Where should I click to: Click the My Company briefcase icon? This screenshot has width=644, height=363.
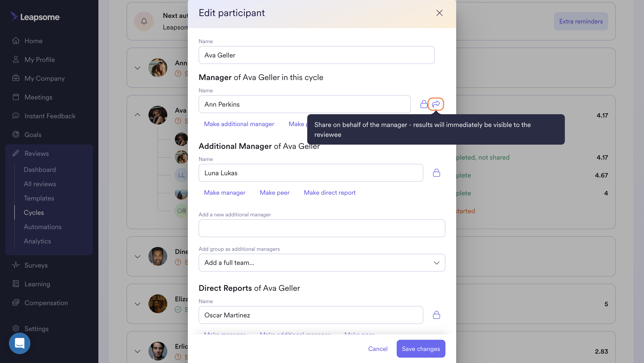(16, 78)
